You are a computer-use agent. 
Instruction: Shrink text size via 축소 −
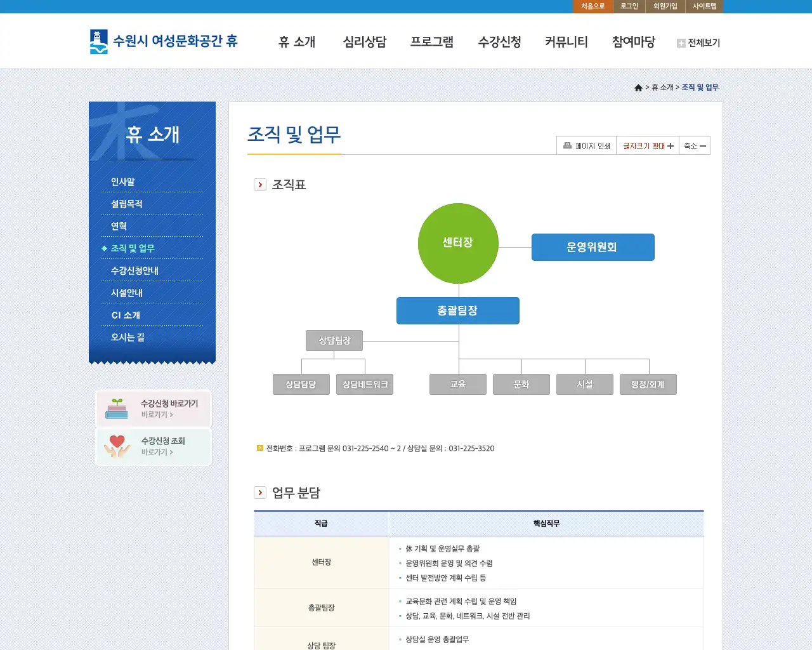pyautogui.click(x=695, y=145)
